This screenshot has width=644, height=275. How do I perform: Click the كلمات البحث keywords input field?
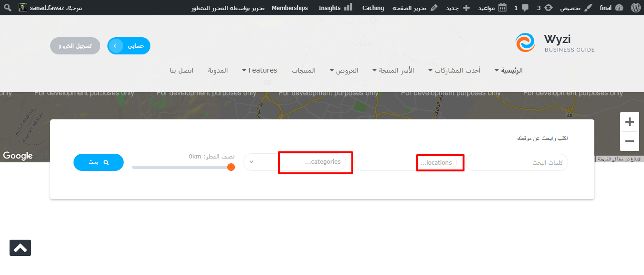517,163
